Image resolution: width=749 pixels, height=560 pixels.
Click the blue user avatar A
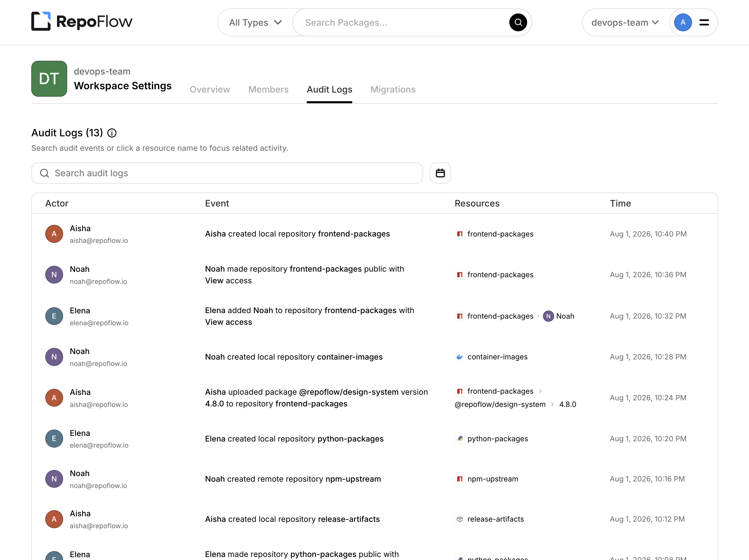point(683,22)
